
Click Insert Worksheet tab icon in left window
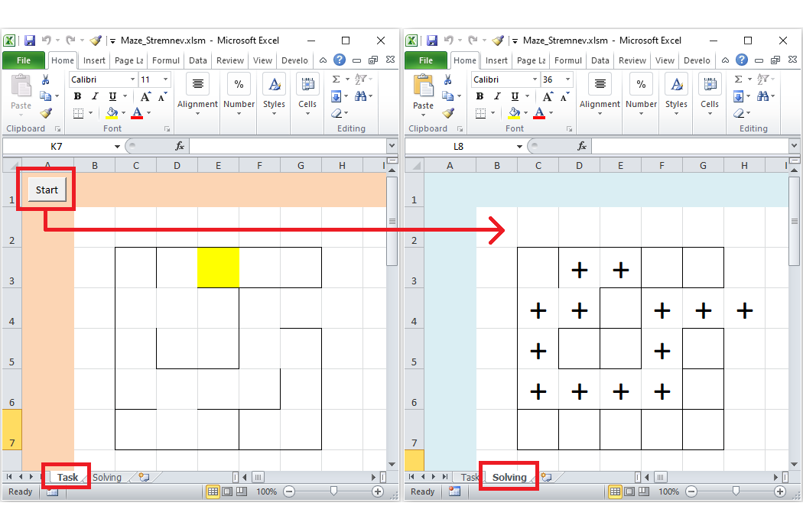click(144, 477)
